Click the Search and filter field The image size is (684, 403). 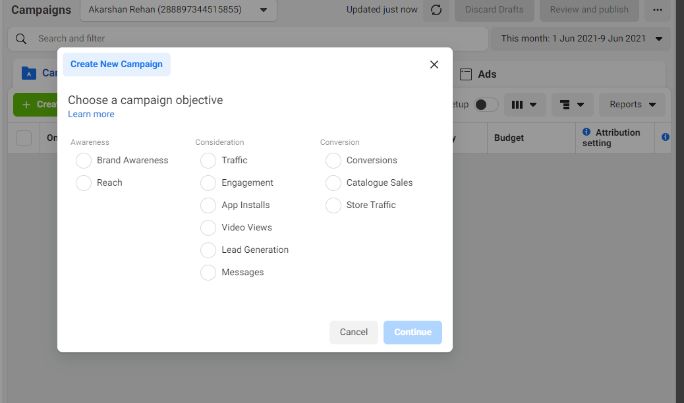pos(250,38)
